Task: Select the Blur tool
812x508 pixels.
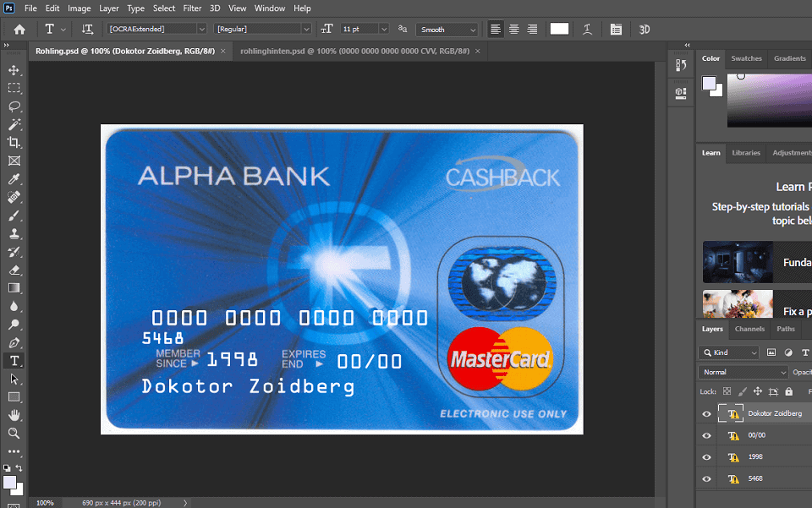Action: [14, 306]
